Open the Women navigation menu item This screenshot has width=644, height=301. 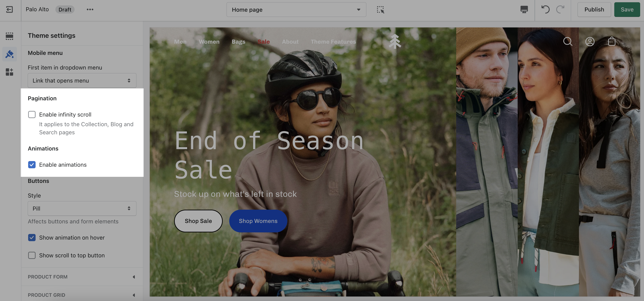[209, 42]
